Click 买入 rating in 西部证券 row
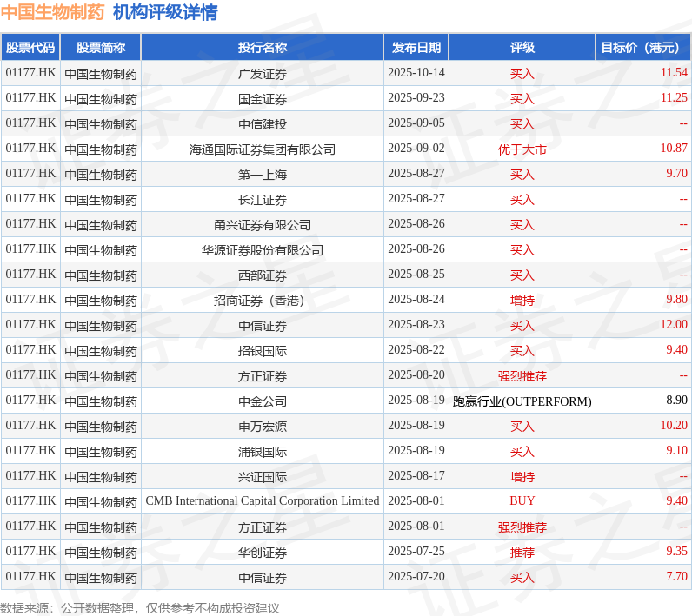The width and height of the screenshot is (692, 616). point(522,275)
